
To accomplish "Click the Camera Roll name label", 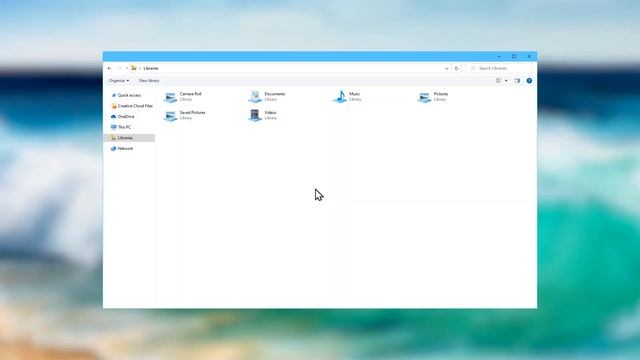I will point(191,94).
